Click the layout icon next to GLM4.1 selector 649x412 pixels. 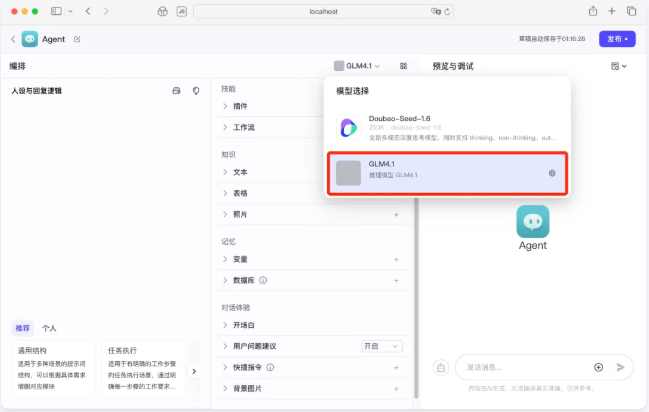click(403, 66)
